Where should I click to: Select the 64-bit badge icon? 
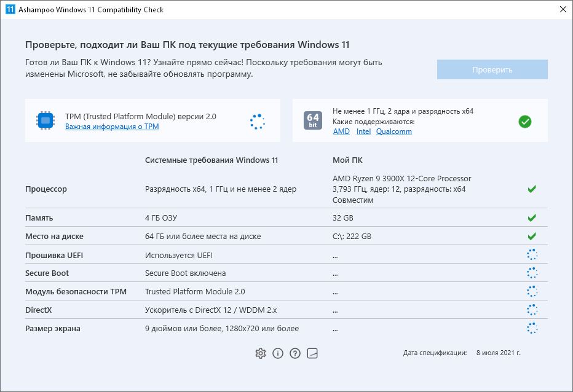pyautogui.click(x=312, y=120)
